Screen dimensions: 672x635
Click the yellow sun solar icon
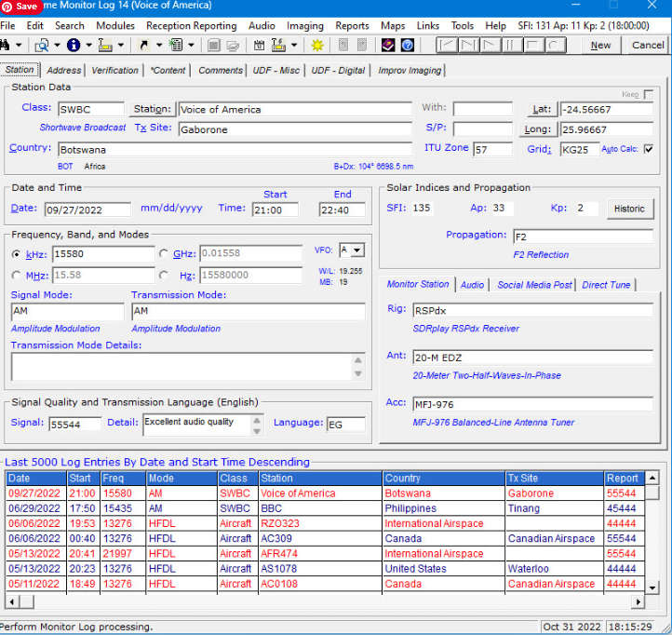click(x=317, y=45)
